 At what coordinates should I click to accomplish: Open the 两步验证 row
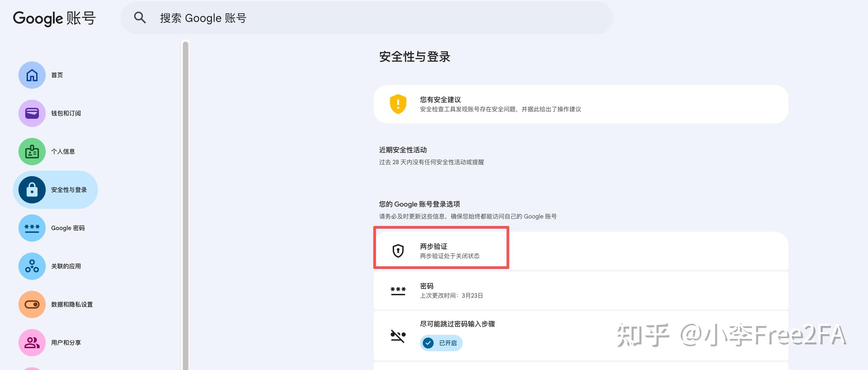coord(581,251)
